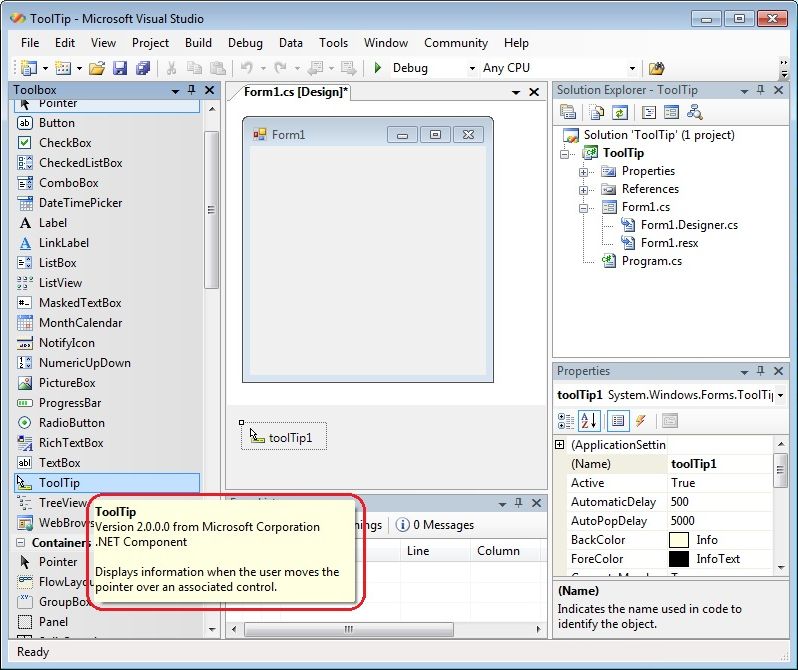798x670 pixels.
Task: Save the current file with floppy icon
Action: click(120, 68)
